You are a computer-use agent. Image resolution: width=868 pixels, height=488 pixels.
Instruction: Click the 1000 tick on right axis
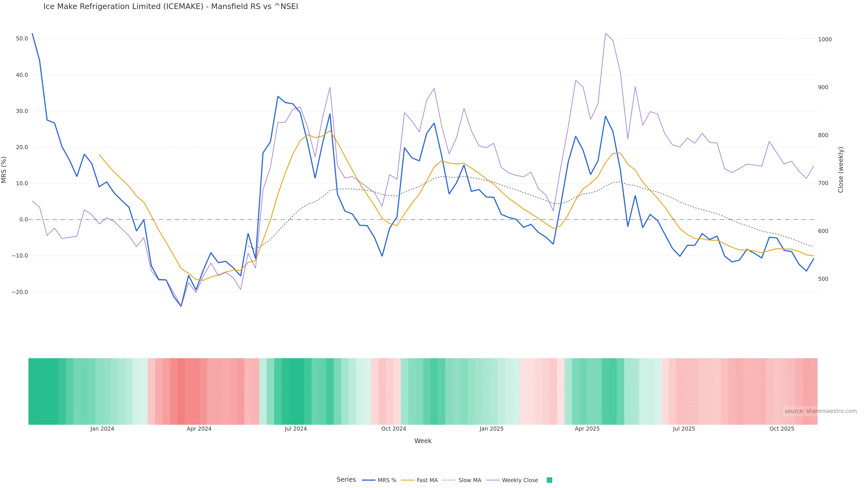(825, 39)
